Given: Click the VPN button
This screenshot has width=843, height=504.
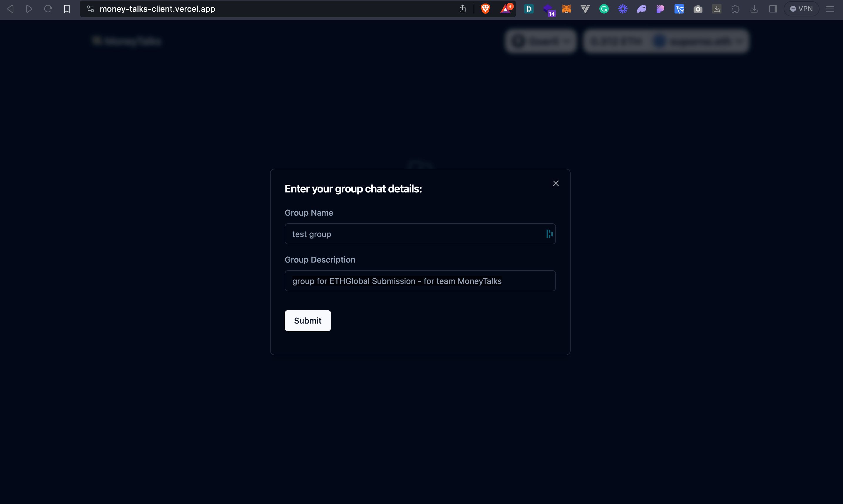Looking at the screenshot, I should coord(801,9).
